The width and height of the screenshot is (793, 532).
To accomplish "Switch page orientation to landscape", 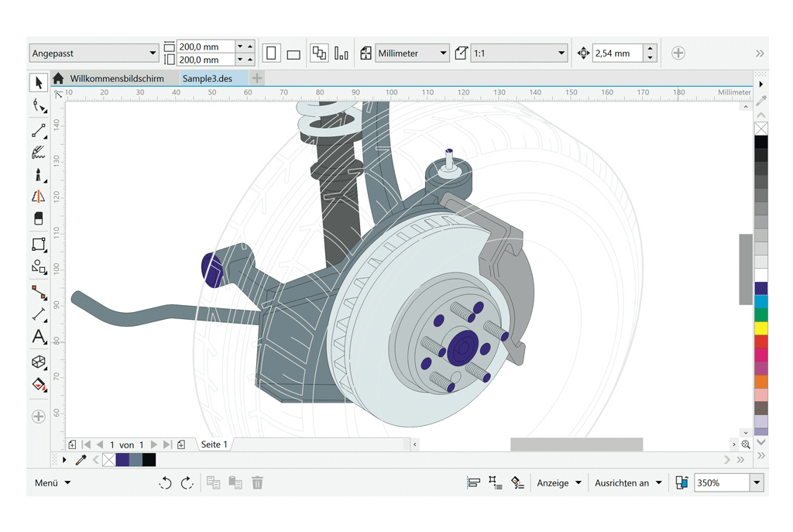I will coord(294,54).
